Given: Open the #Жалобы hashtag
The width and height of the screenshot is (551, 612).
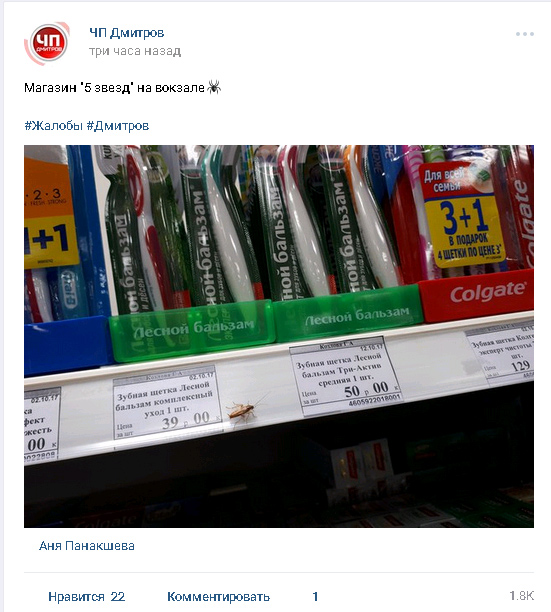Looking at the screenshot, I should pyautogui.click(x=54, y=126).
